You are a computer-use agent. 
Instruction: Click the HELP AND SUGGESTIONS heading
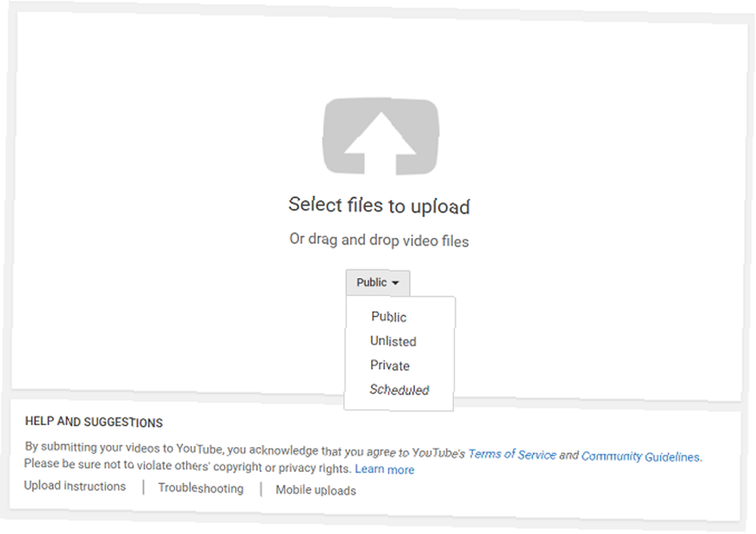[94, 421]
